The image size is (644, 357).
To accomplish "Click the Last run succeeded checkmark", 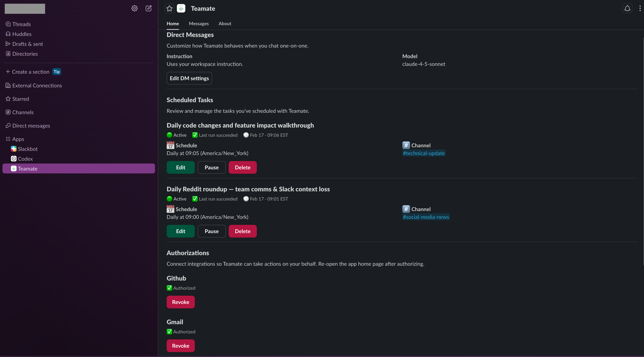I will pos(195,135).
